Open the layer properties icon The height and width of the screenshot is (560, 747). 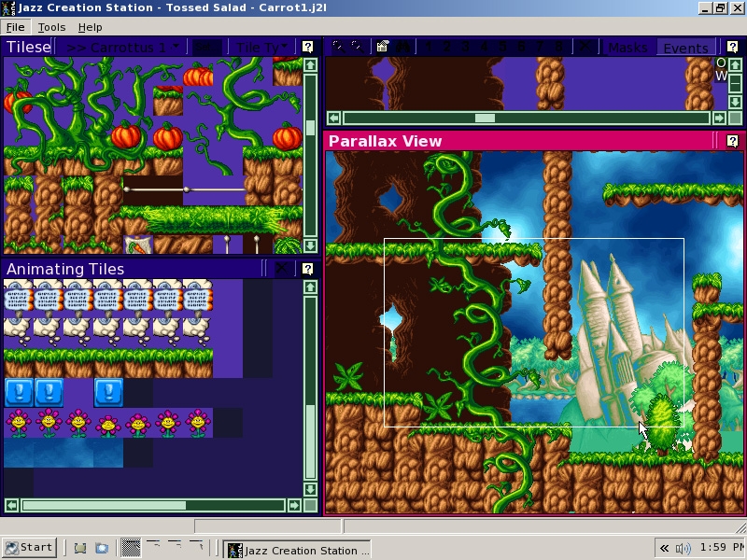pyautogui.click(x=382, y=47)
